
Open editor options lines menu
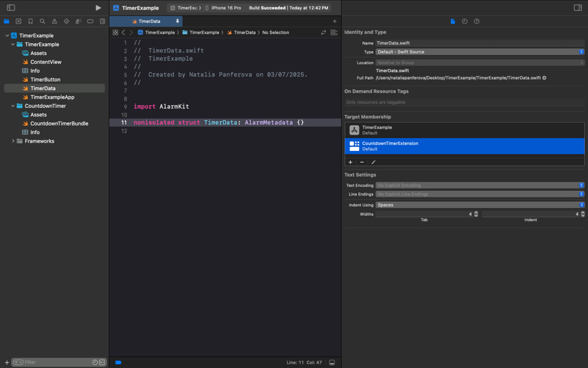334,33
